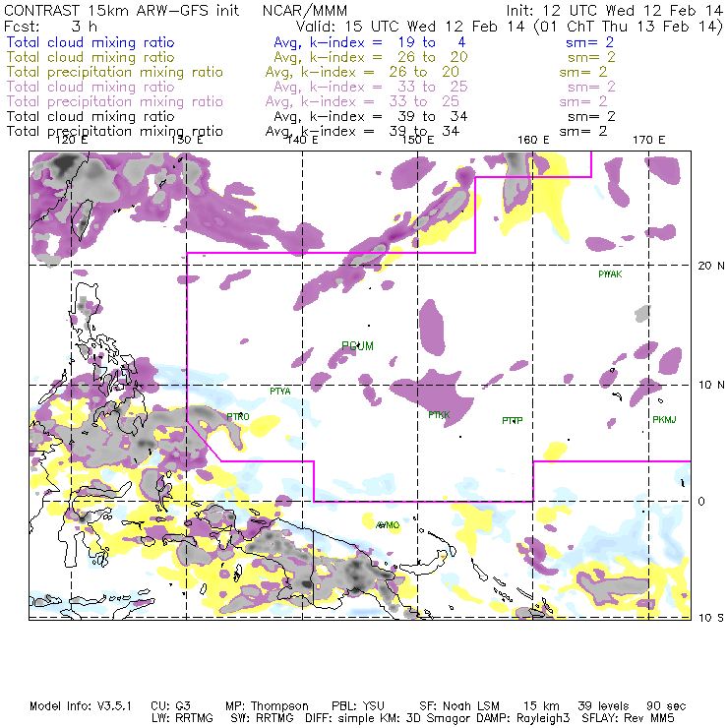Select the violet "Total cloud mixing ratio" legend
The image size is (728, 728).
coord(91,87)
